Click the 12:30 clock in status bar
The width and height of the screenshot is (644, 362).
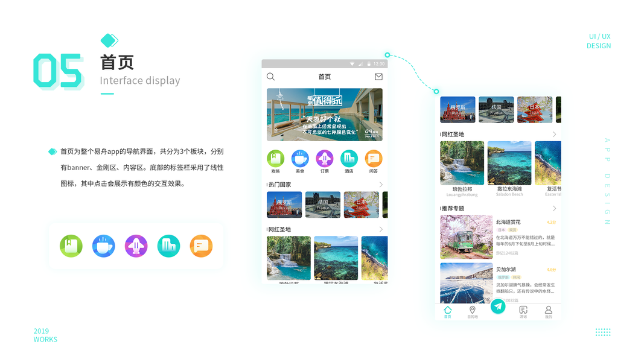point(379,63)
